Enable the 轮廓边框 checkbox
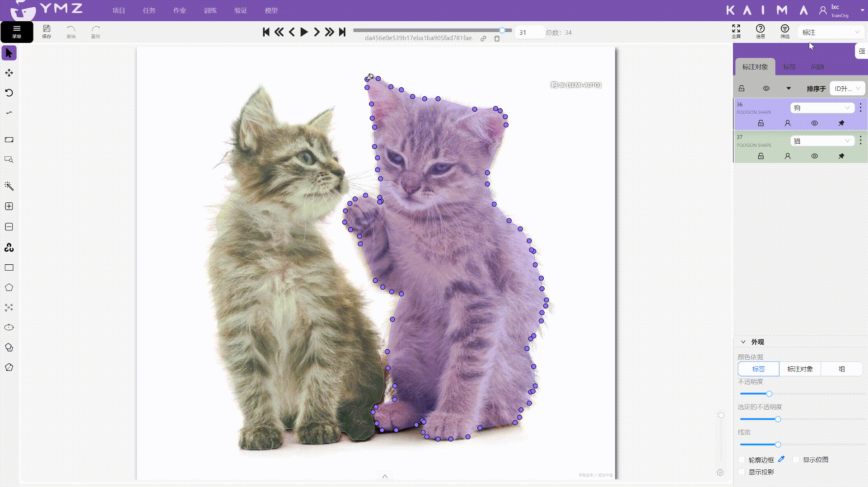868x487 pixels. [742, 460]
